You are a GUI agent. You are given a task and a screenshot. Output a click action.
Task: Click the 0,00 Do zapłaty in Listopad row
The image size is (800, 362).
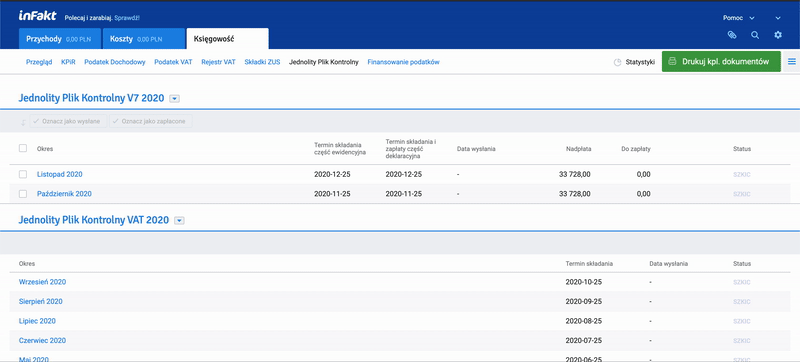click(643, 174)
